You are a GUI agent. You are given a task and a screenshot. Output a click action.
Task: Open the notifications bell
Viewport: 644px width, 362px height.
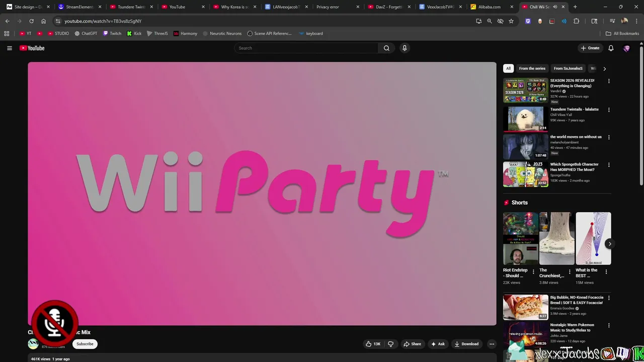(611, 48)
